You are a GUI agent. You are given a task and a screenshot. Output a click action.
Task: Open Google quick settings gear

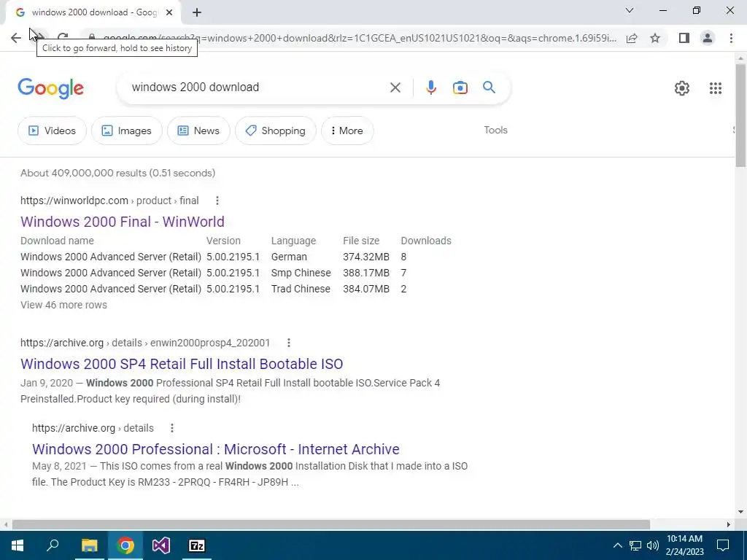pyautogui.click(x=682, y=88)
